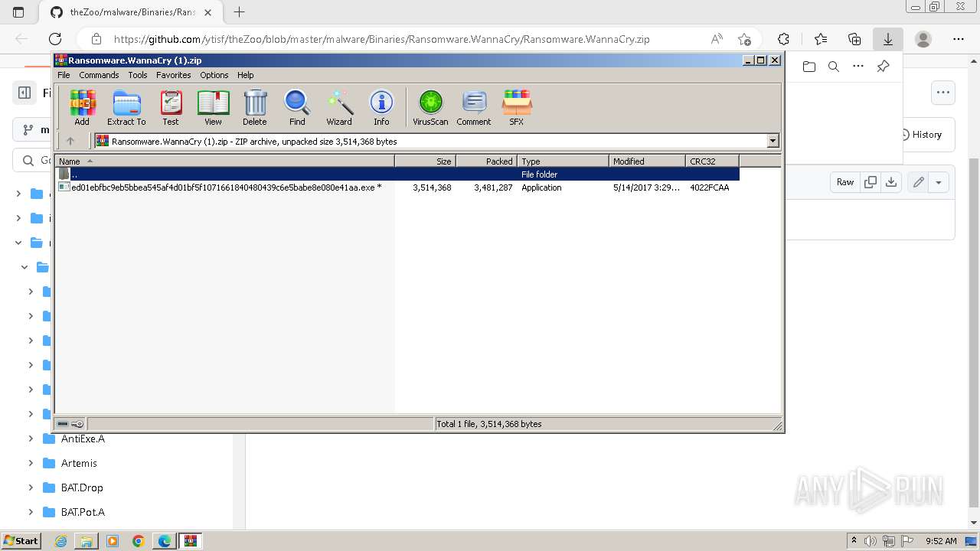
Task: Expand the Artemis folder
Action: tap(31, 463)
